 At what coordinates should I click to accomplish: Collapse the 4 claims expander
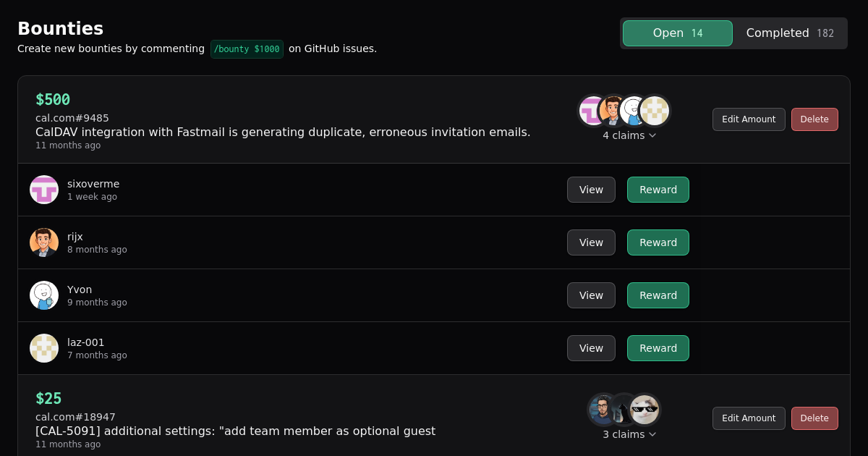click(629, 135)
